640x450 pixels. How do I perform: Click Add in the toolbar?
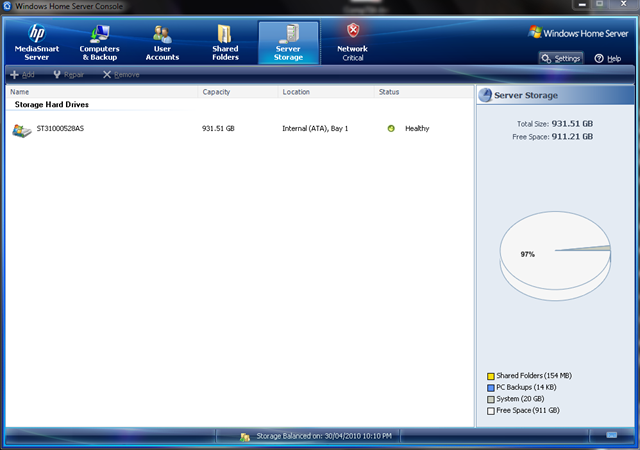click(22, 75)
